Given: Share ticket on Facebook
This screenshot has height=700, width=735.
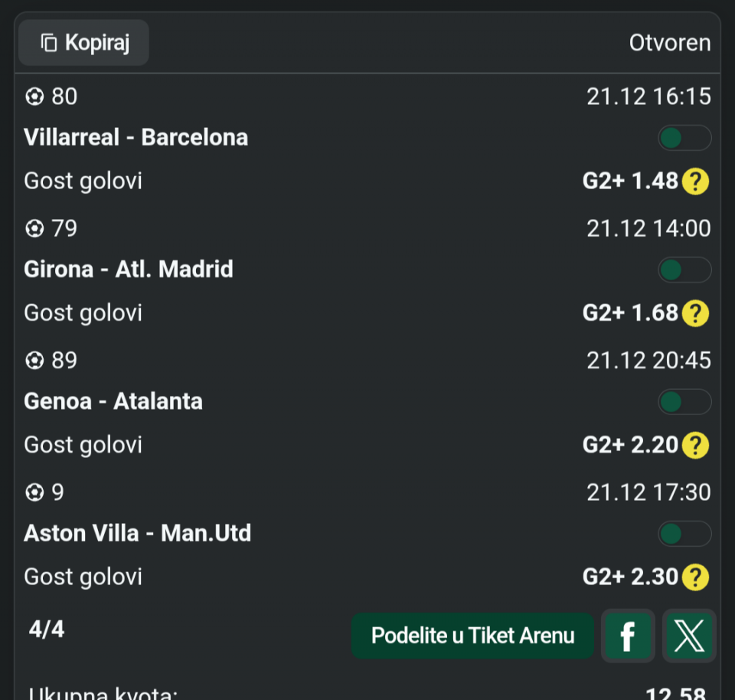Looking at the screenshot, I should [x=628, y=636].
